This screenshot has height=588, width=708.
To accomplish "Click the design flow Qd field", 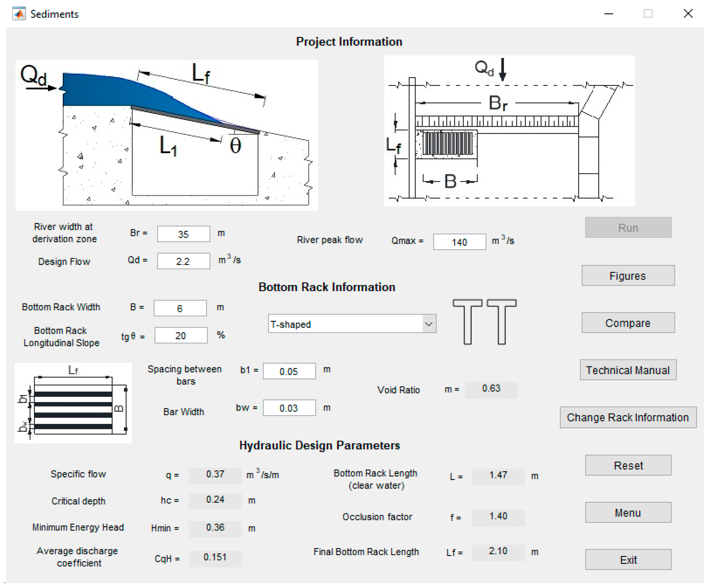I will point(183,261).
